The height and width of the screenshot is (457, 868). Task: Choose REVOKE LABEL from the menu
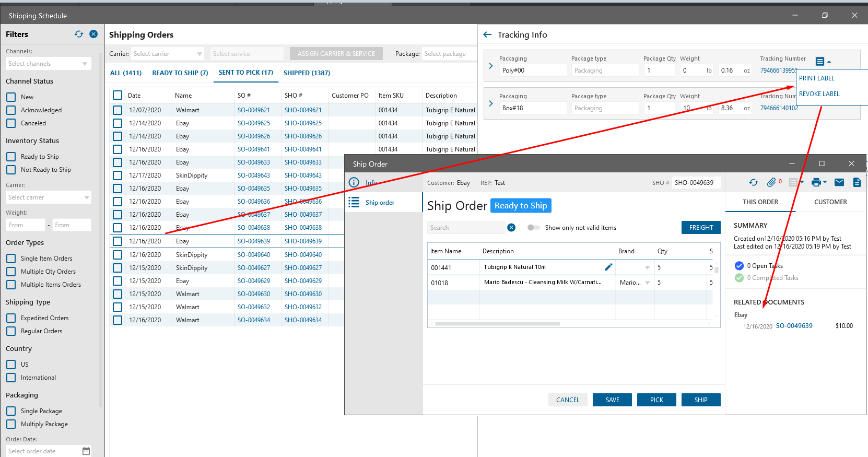819,94
